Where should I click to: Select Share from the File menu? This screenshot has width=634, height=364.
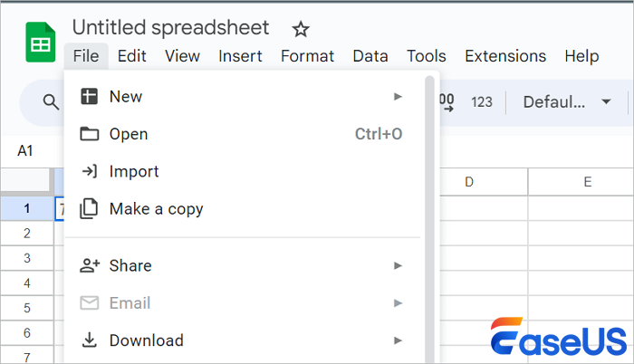(243, 265)
